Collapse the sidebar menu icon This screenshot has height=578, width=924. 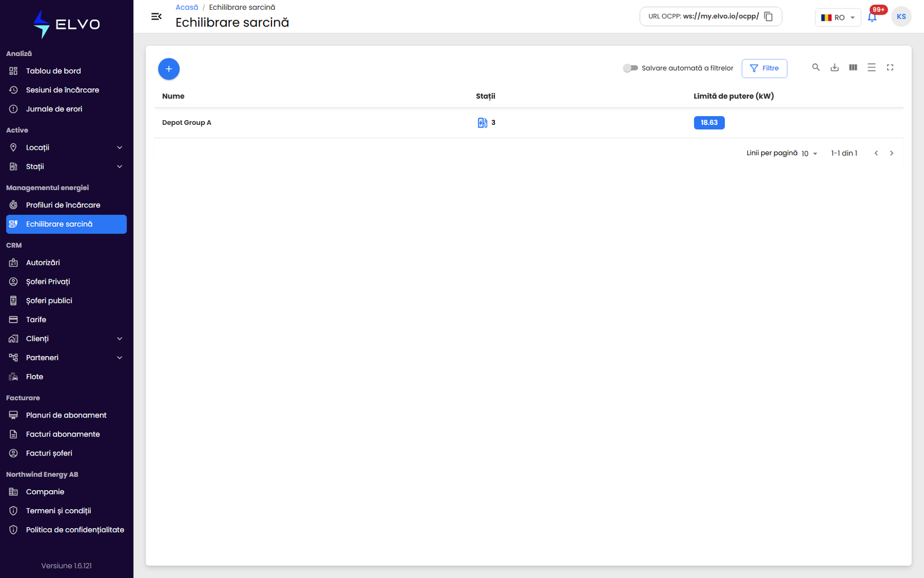pos(156,17)
